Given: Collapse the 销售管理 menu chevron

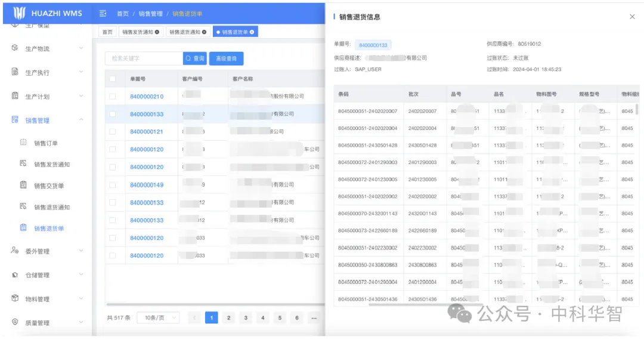Looking at the screenshot, I should (x=81, y=120).
